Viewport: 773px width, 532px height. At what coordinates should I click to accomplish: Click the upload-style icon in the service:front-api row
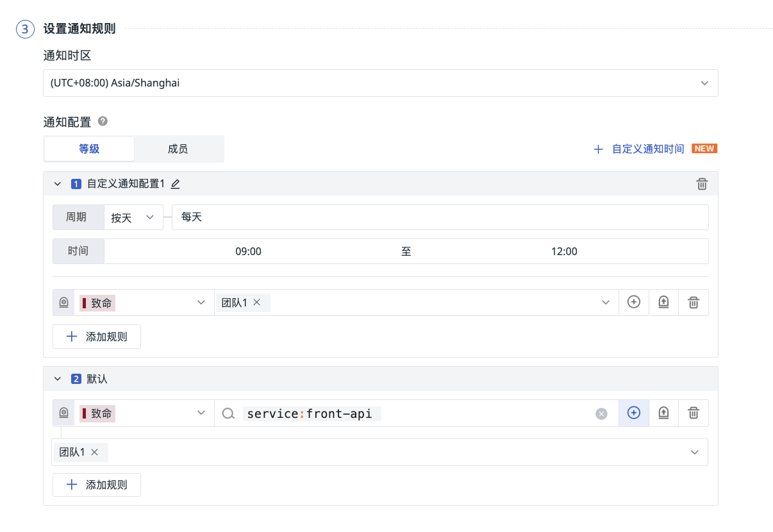[663, 413]
